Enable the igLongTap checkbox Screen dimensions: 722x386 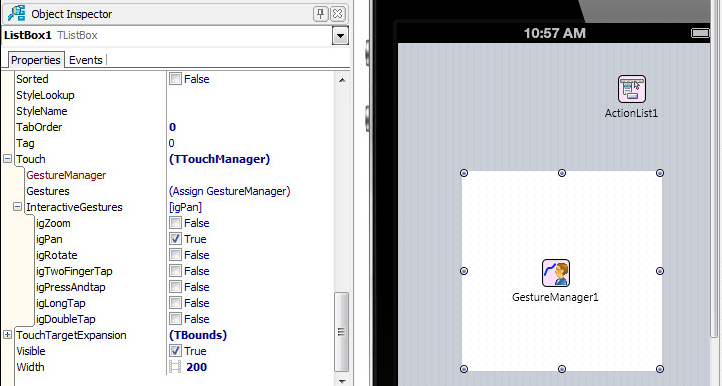175,303
